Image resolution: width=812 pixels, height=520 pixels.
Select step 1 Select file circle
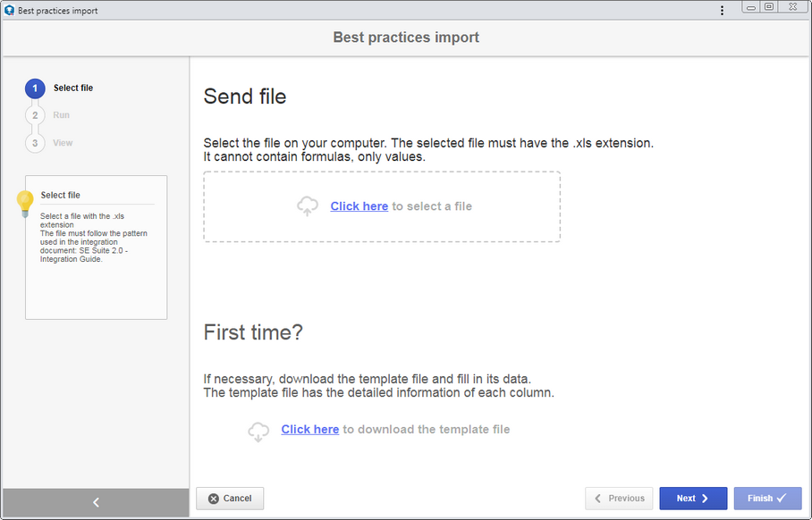[35, 88]
